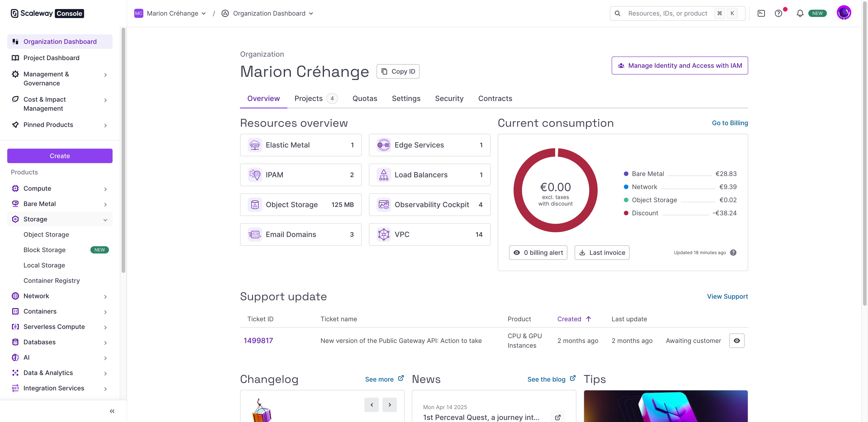Viewport: 868px width, 422px height.
Task: Click the Observability Cockpit icon
Action: pyautogui.click(x=383, y=205)
